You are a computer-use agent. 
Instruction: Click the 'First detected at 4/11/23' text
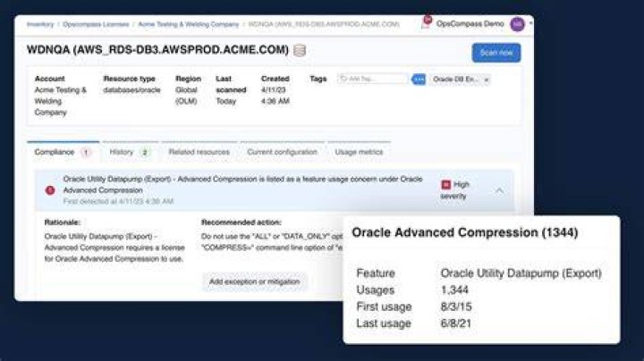click(118, 201)
